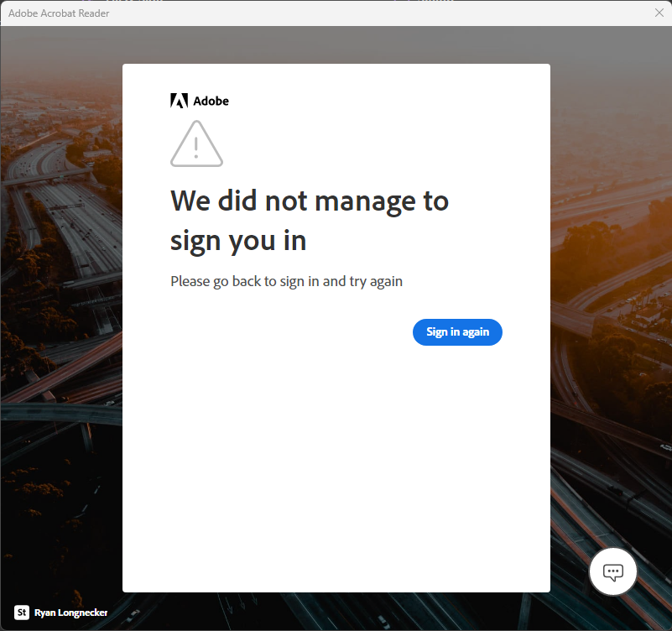Click the title bar of the window
This screenshot has width=672, height=631.
point(336,13)
